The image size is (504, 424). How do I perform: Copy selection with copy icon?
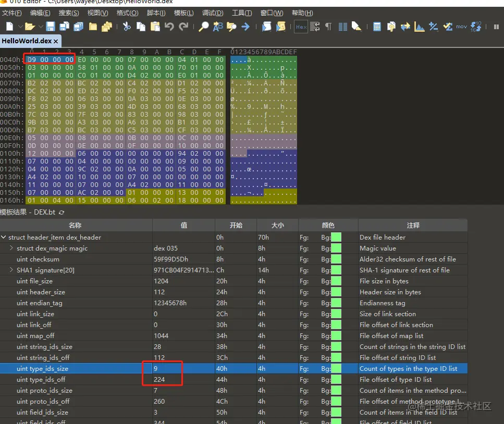141,27
